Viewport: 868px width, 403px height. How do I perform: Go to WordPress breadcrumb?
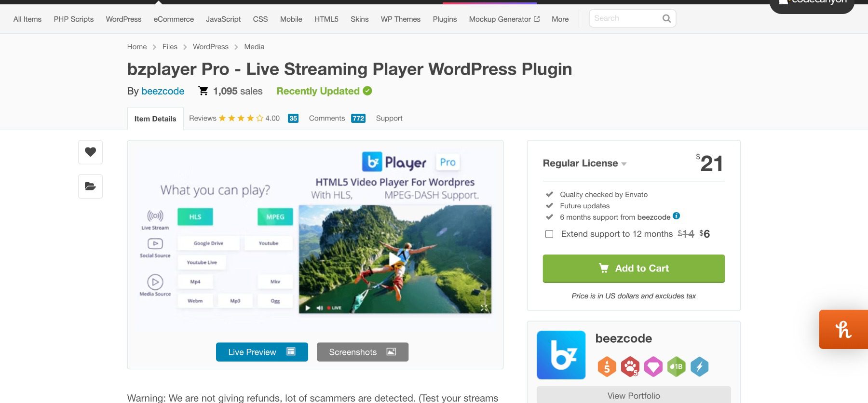pyautogui.click(x=211, y=47)
